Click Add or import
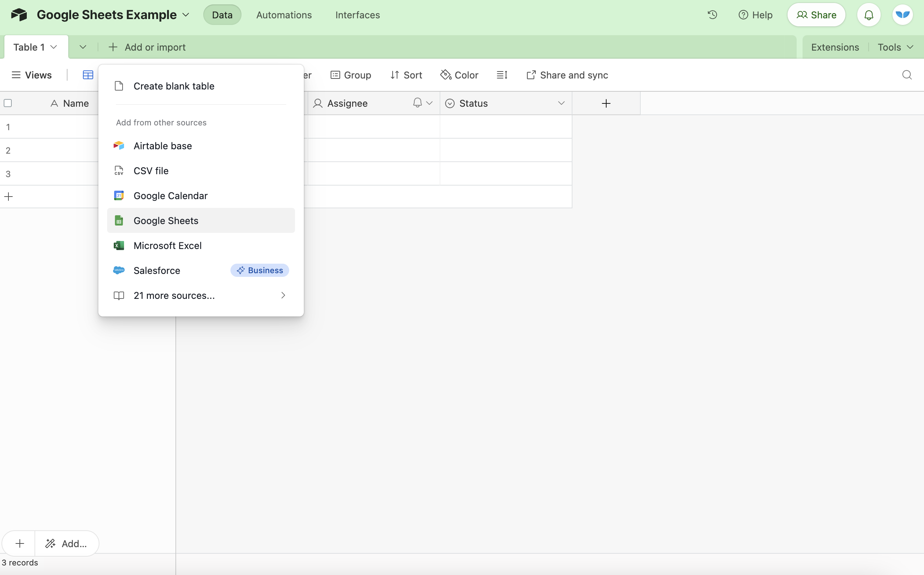Screen dimensions: 924x575 (147, 47)
